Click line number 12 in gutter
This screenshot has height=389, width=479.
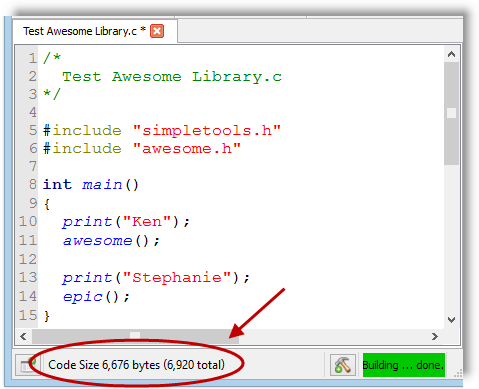(28, 259)
